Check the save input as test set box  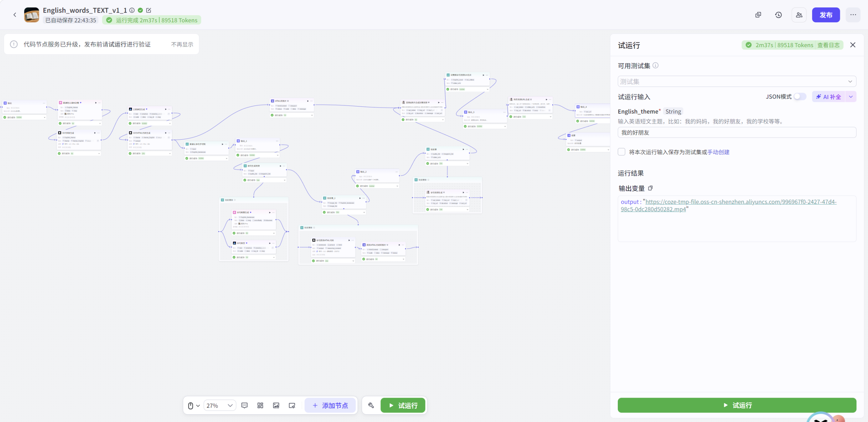click(622, 152)
